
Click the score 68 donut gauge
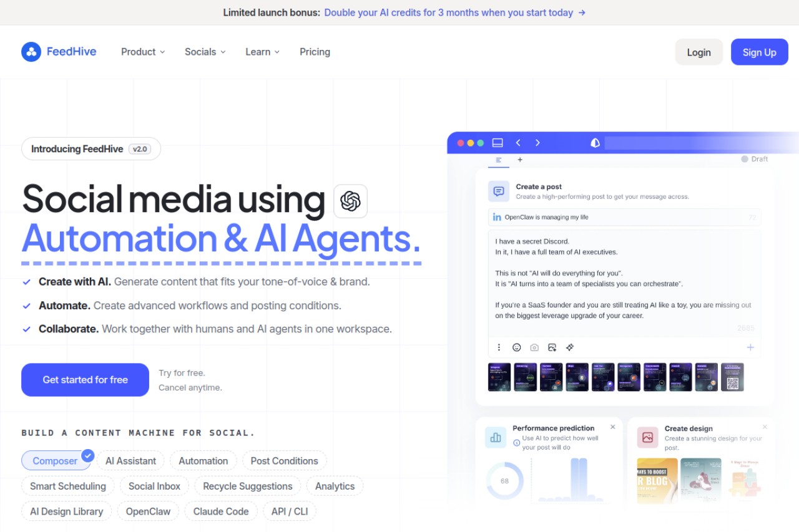[504, 481]
